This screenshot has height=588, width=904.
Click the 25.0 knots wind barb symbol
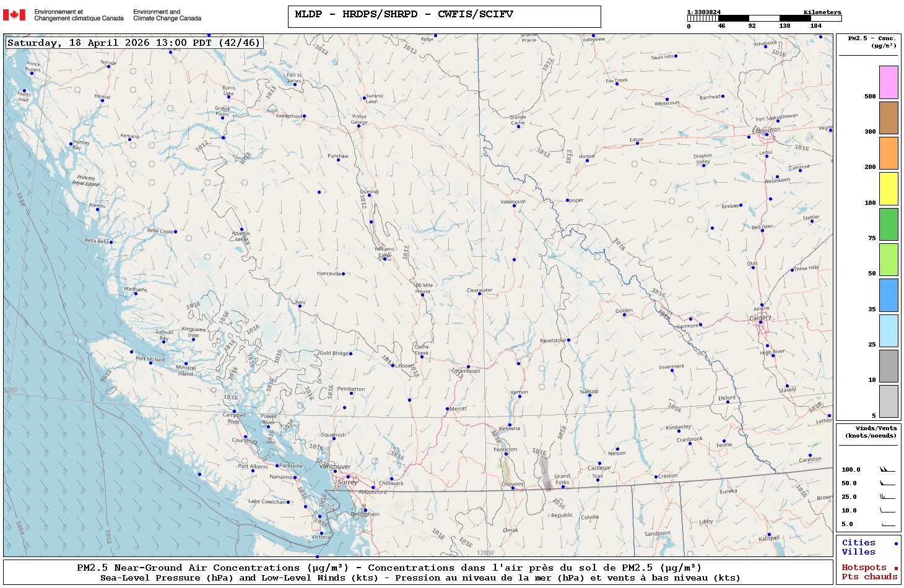887,497
